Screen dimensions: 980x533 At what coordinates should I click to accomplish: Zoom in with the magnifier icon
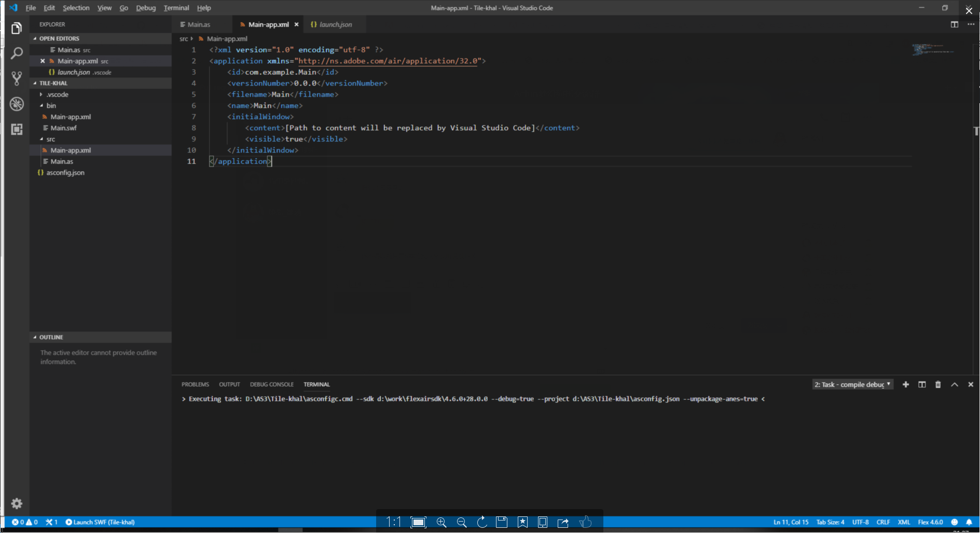[441, 522]
